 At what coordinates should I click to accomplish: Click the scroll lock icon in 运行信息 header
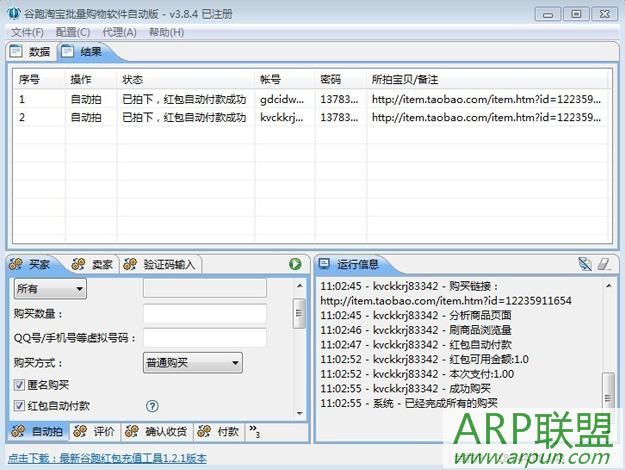click(x=585, y=264)
